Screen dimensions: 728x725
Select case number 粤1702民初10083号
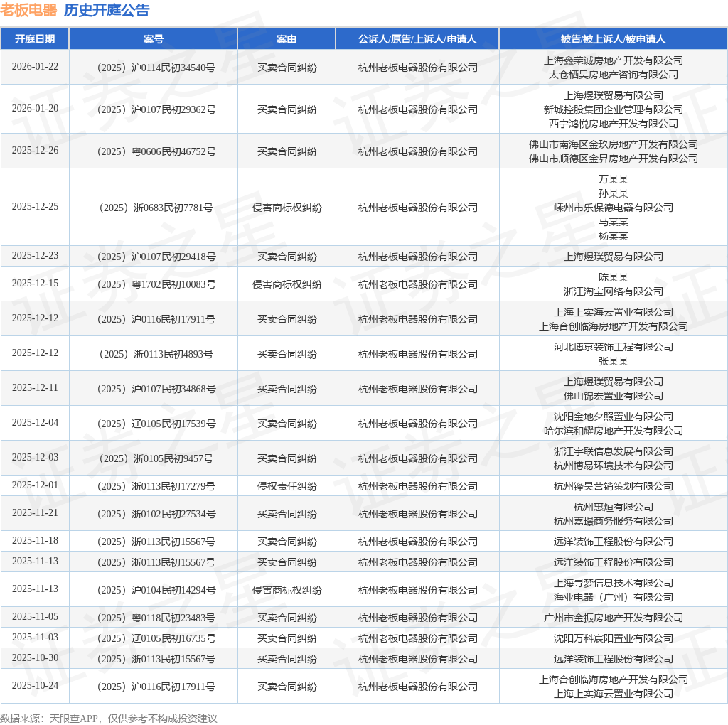(x=156, y=284)
